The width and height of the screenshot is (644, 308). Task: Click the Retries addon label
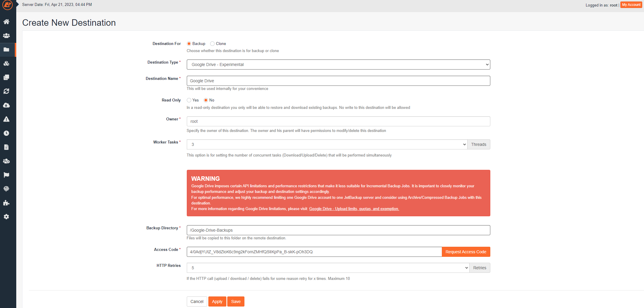[x=480, y=268]
